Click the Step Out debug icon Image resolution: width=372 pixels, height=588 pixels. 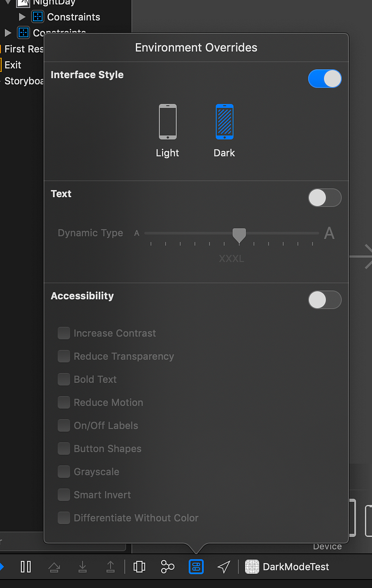[110, 567]
